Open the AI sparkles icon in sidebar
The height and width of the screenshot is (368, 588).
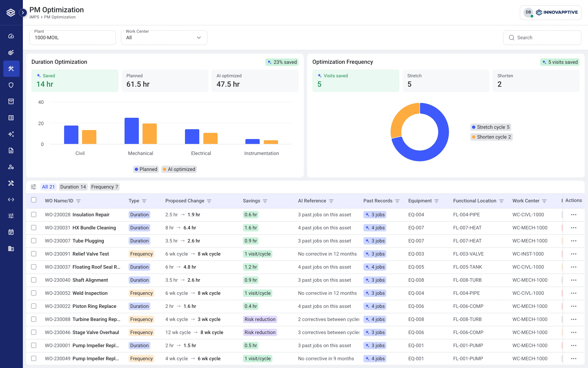pos(11,134)
